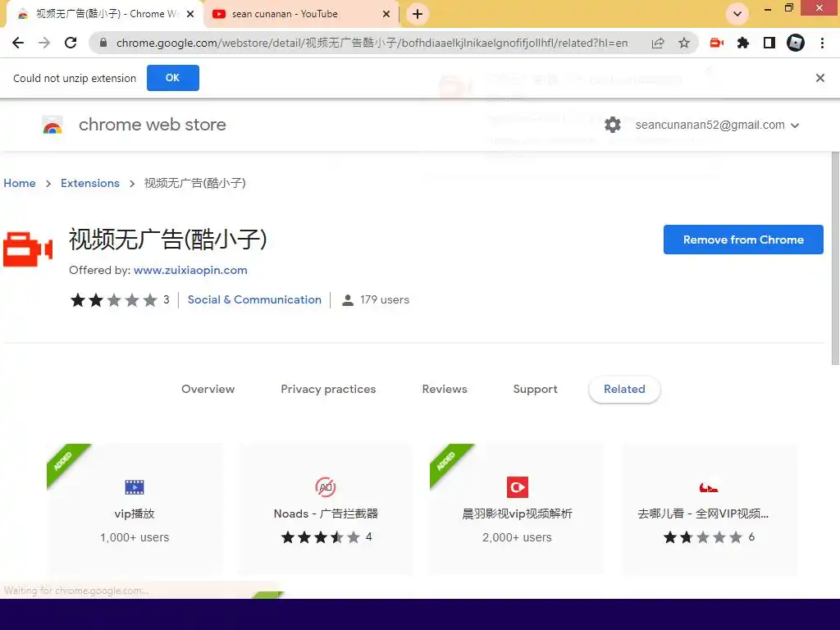
Task: Reload the current page
Action: tap(71, 43)
